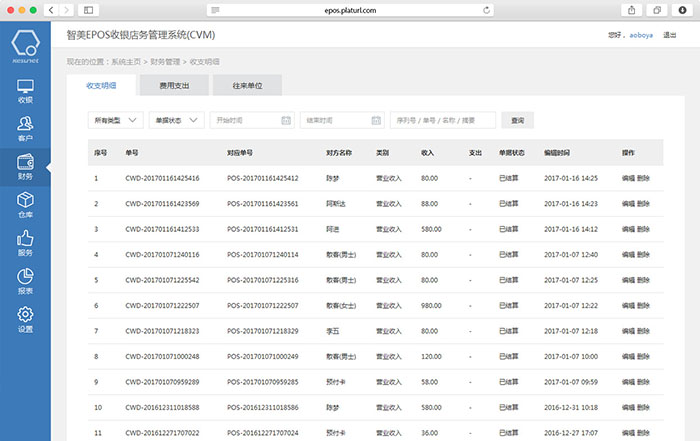
Task: Toggle the browser sidebar button
Action: [x=88, y=10]
